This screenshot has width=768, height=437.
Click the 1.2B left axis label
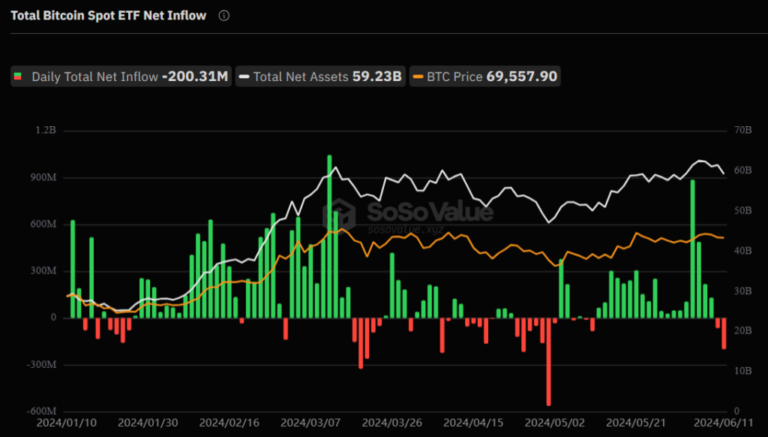point(46,130)
